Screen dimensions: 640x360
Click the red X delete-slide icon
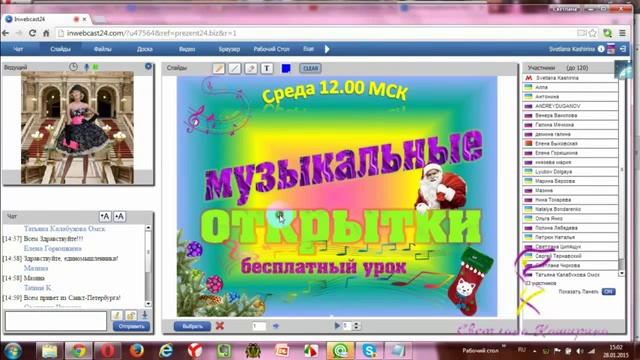pyautogui.click(x=220, y=326)
